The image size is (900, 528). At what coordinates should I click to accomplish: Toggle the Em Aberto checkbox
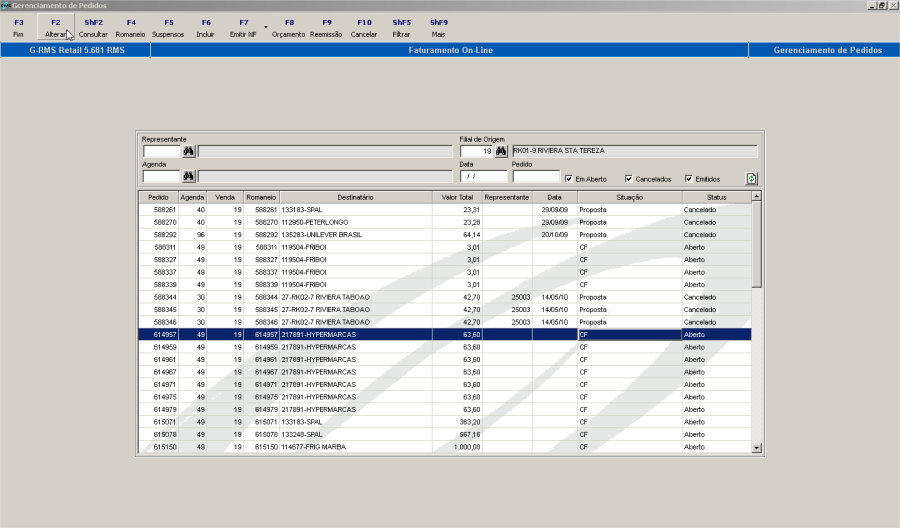pos(569,179)
